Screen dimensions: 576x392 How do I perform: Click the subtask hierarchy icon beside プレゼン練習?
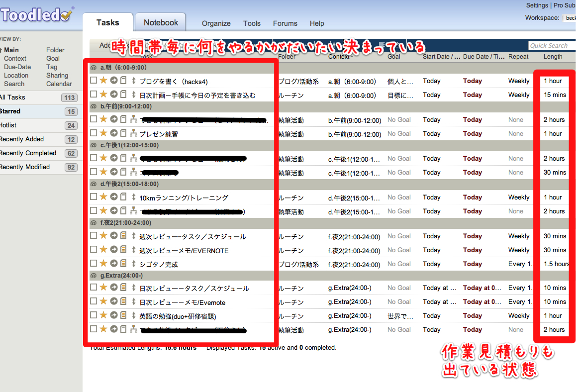133,133
